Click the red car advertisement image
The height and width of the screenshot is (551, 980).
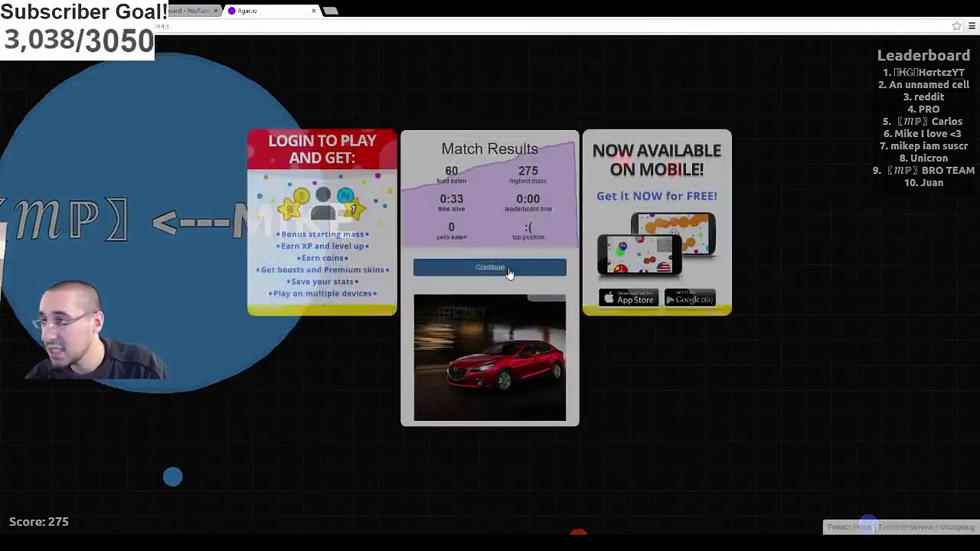489,357
